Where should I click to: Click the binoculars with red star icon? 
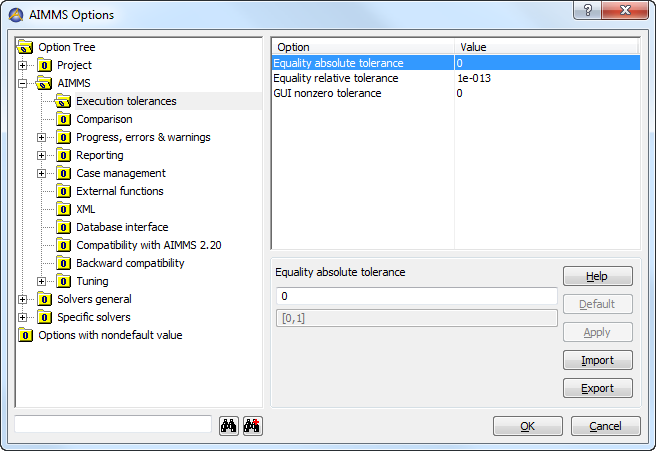pos(253,426)
